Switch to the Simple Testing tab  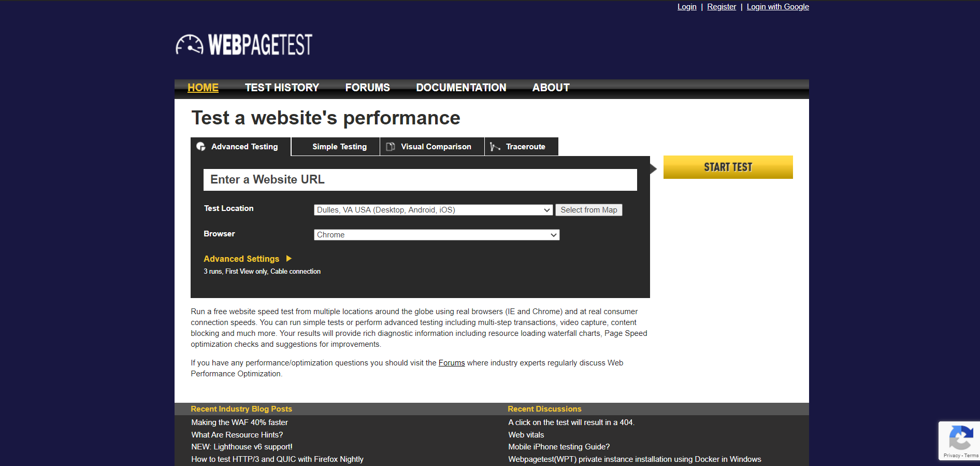point(336,147)
